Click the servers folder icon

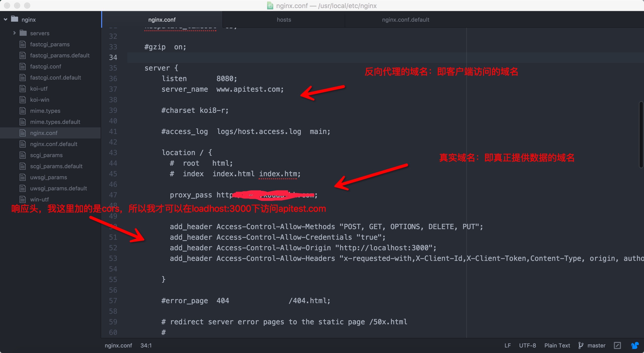tap(23, 33)
